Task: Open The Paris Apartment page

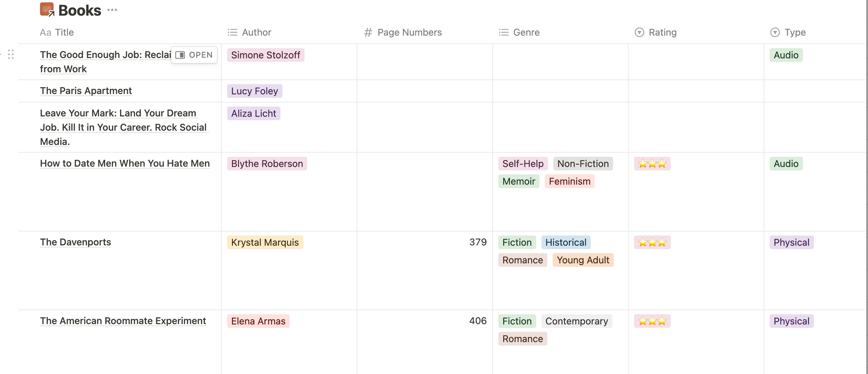Action: point(86,91)
